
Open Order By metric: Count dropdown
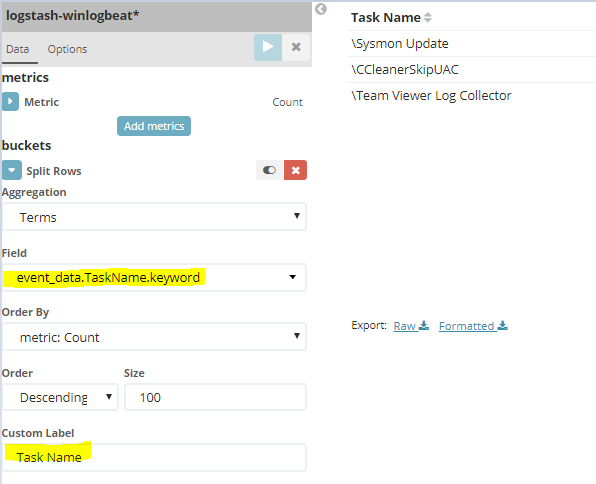coord(154,337)
